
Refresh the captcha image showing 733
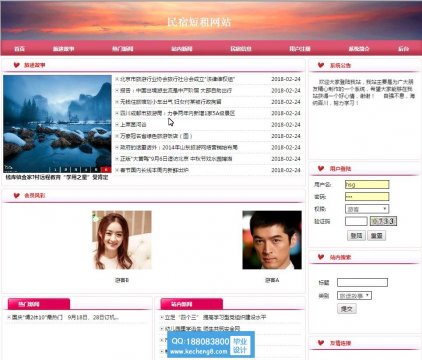pos(383,221)
